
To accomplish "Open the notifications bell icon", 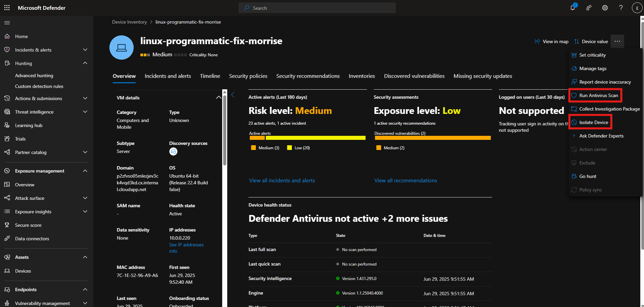I will [x=573, y=7].
